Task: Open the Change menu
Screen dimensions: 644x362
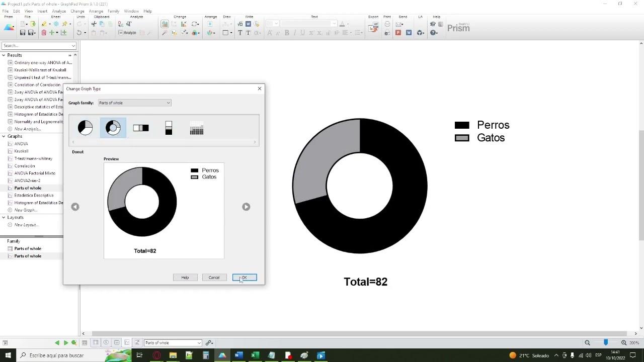Action: [77, 11]
